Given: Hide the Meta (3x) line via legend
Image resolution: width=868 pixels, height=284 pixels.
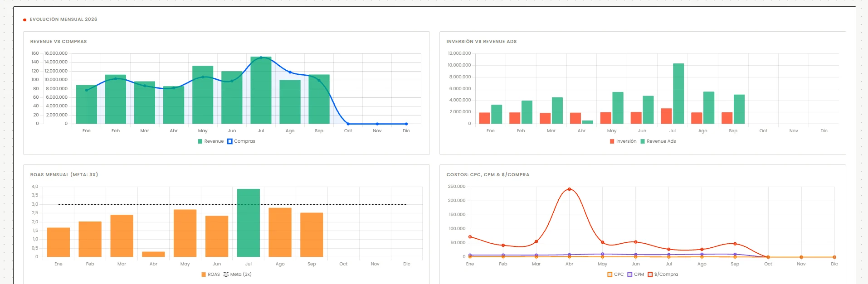Looking at the screenshot, I should coord(237,274).
